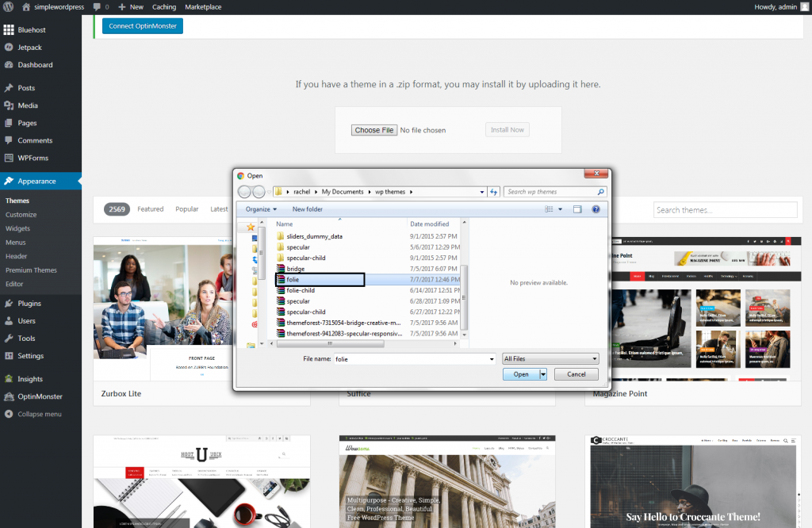Click the file list horizontal scrollbar
This screenshot has height=528, width=812.
pos(331,343)
